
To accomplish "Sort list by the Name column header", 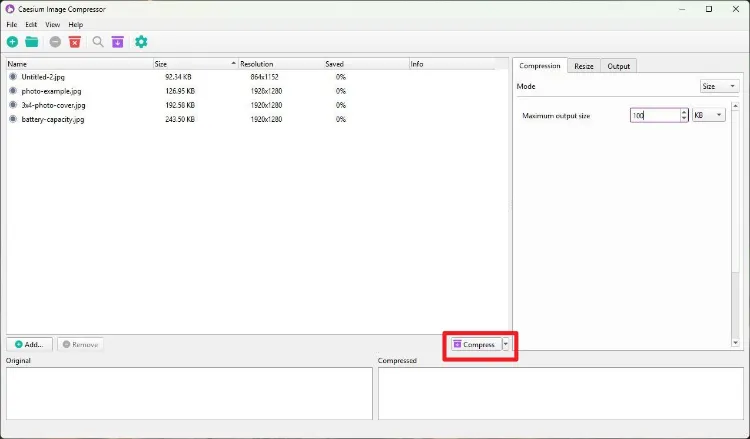I will coord(79,64).
